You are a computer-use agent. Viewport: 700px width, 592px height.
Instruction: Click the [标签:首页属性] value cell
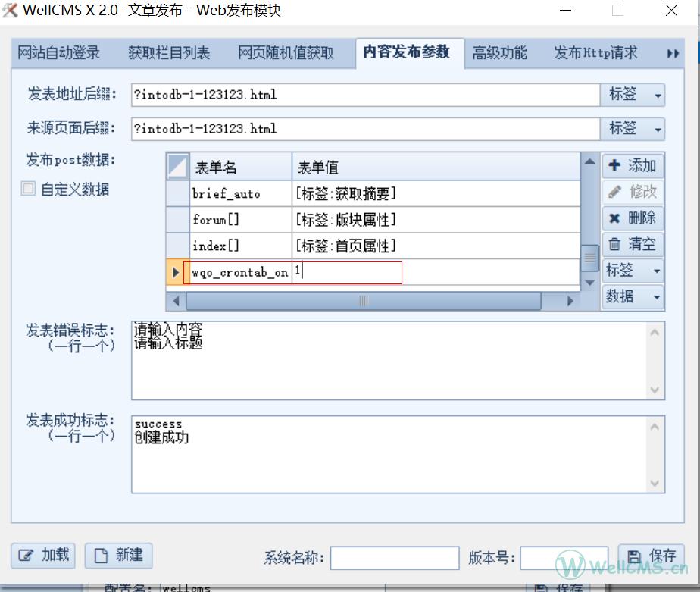[436, 246]
